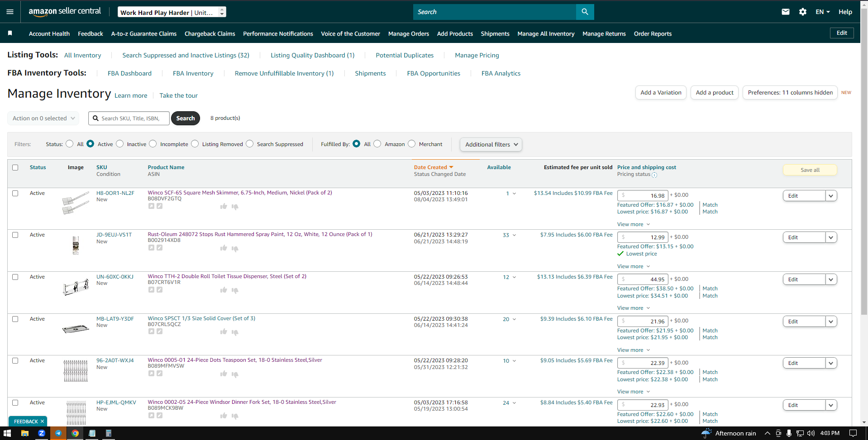
Task: Click thumbs up for Winco TTH-2 dispenser
Action: 224,290
